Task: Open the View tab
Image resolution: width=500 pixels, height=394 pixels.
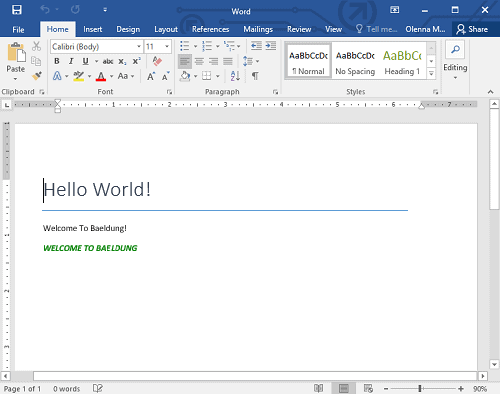Action: point(333,29)
